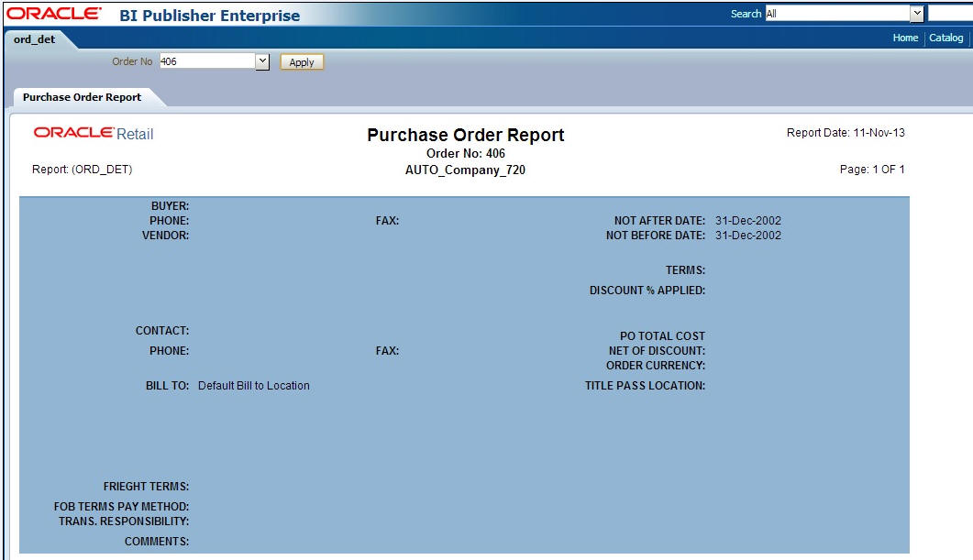Viewport: 973px width, 560px height.
Task: Click the Apply button
Action: pos(302,62)
